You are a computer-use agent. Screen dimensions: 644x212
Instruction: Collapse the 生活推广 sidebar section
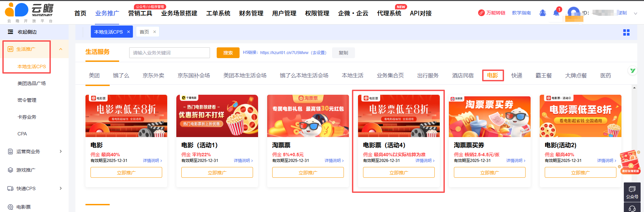coord(61,49)
